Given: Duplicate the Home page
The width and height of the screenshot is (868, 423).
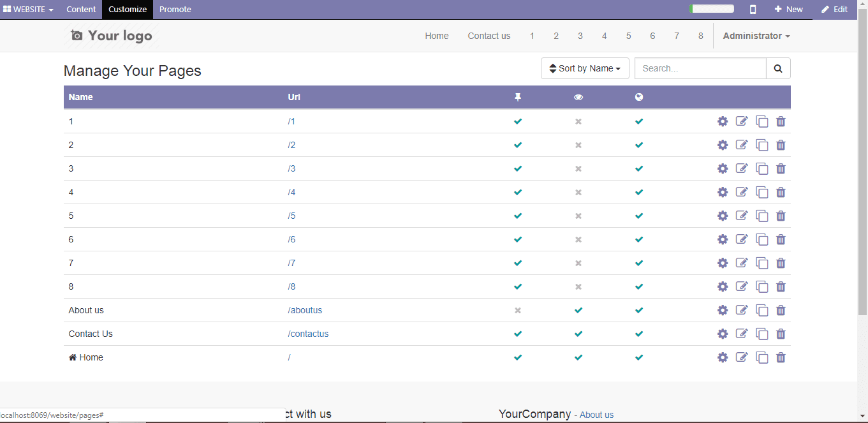Looking at the screenshot, I should pos(762,357).
